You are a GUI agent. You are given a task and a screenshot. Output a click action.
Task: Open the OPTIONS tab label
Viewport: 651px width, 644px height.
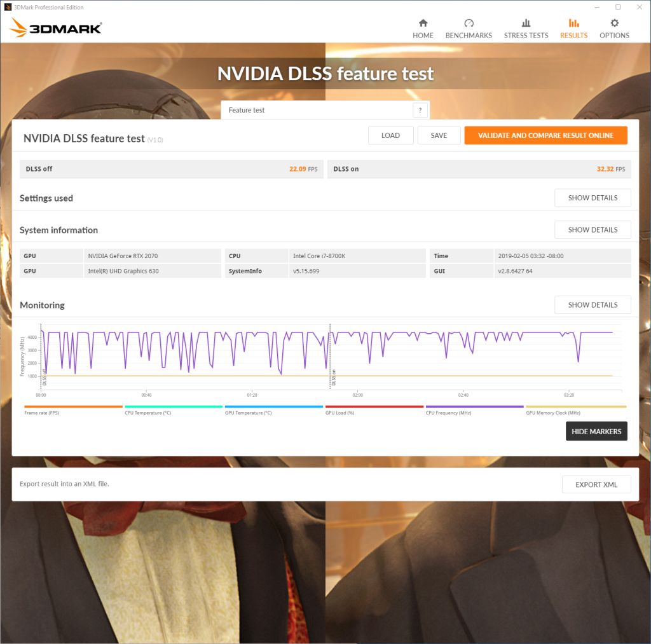coord(615,36)
